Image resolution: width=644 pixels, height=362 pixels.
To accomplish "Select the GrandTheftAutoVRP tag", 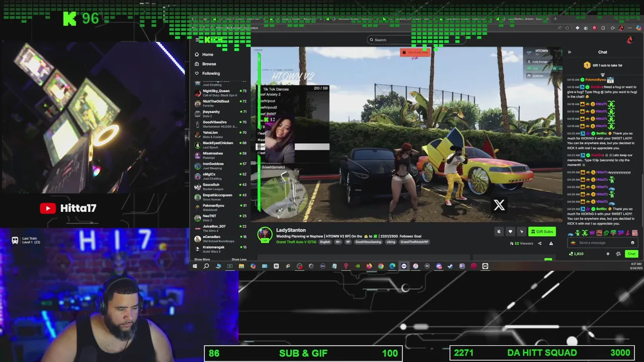I will [414, 242].
